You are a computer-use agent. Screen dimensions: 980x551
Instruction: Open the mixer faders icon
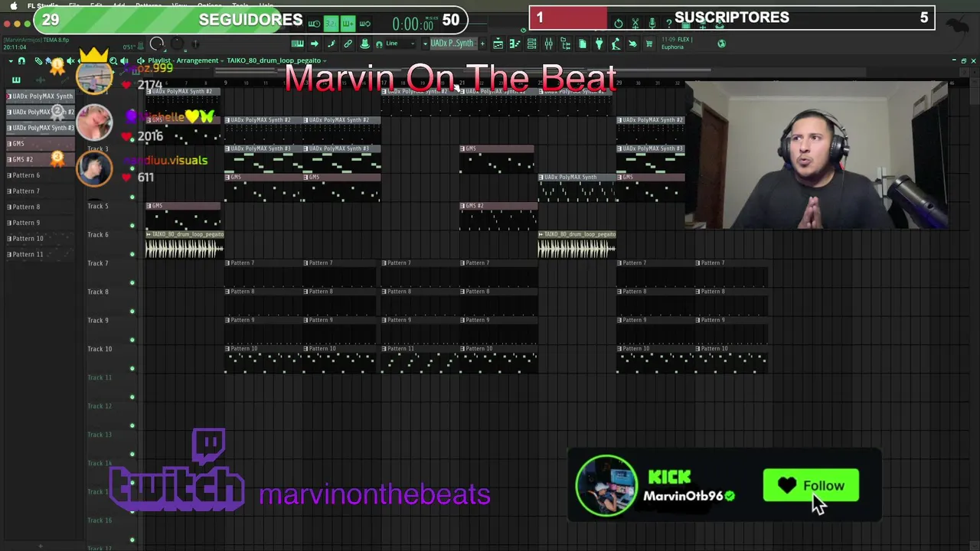pos(548,44)
